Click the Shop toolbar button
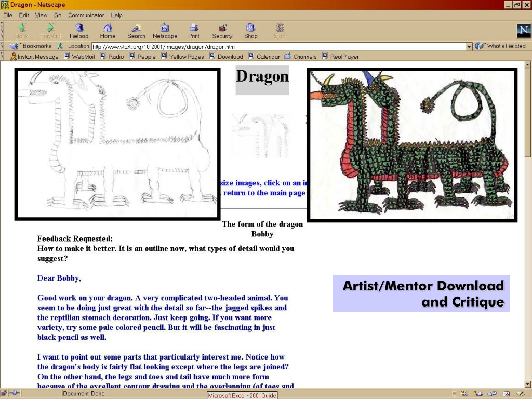 (251, 31)
